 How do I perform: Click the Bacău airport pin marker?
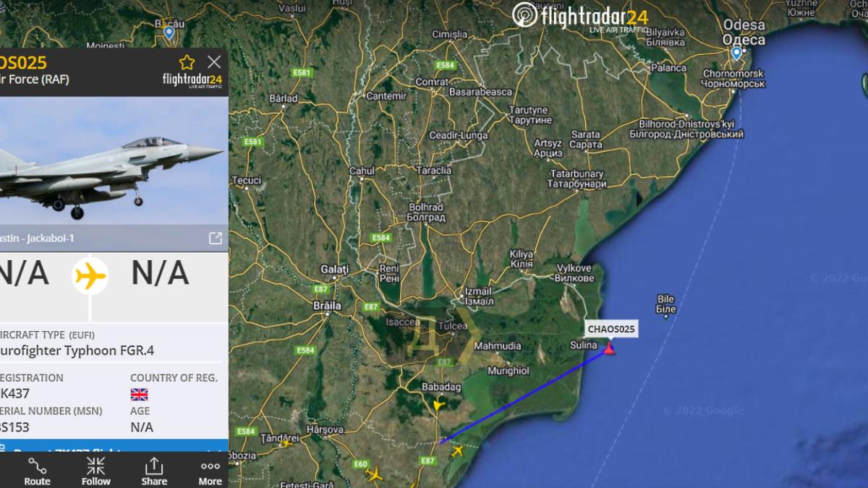(x=169, y=33)
